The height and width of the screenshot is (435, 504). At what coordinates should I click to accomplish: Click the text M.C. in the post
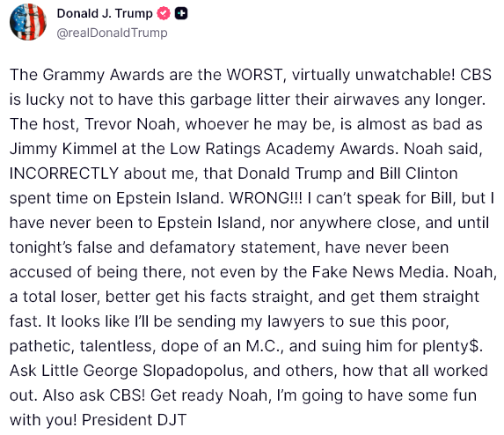pos(263,346)
